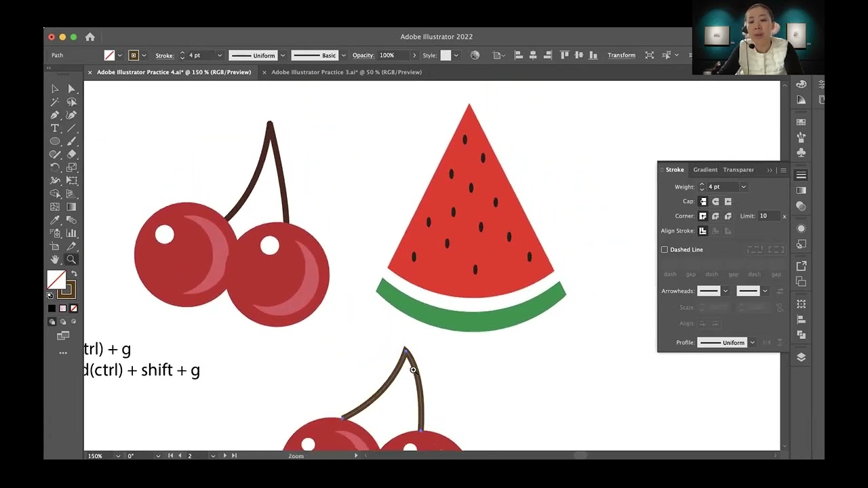
Task: Open the Transparency panel tab
Action: click(738, 169)
